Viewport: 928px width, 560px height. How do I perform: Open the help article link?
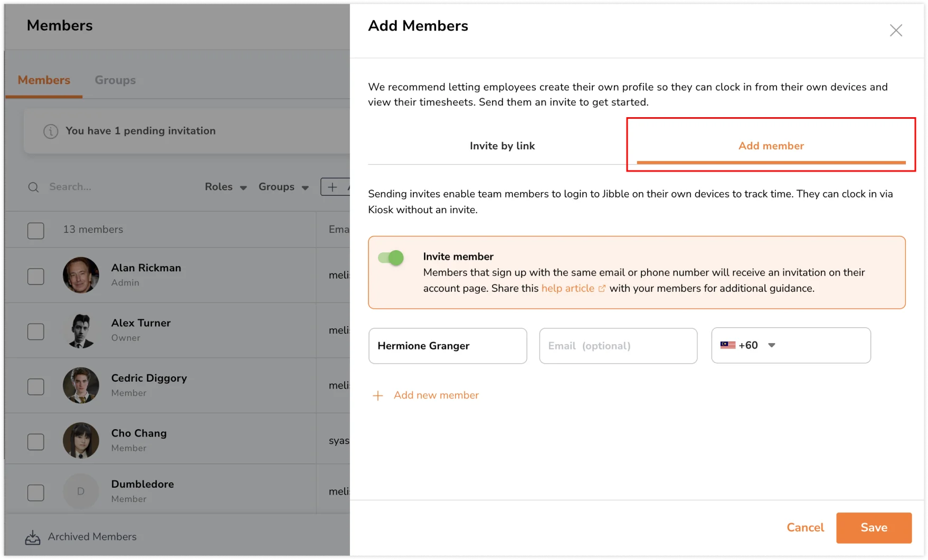[567, 288]
